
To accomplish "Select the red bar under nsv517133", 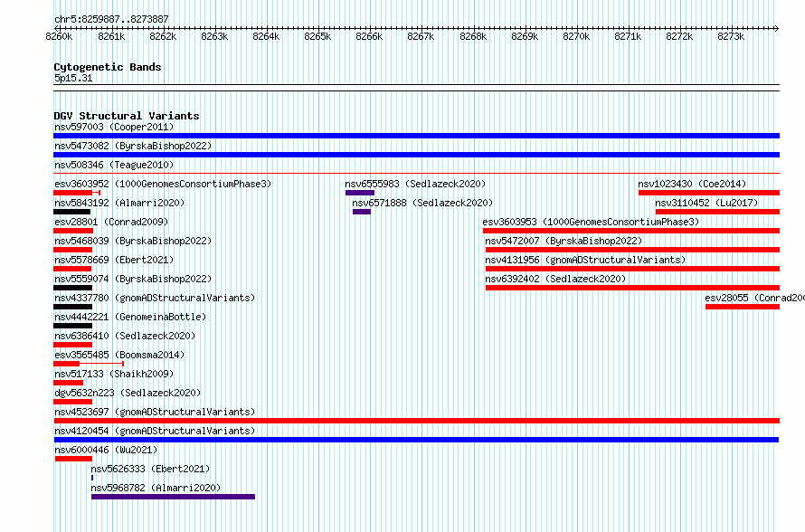I will click(68, 383).
